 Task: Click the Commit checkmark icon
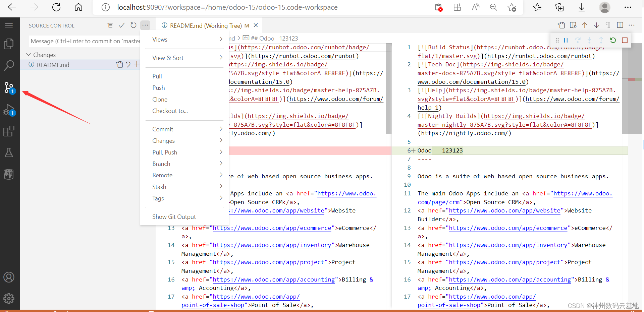coord(122,25)
